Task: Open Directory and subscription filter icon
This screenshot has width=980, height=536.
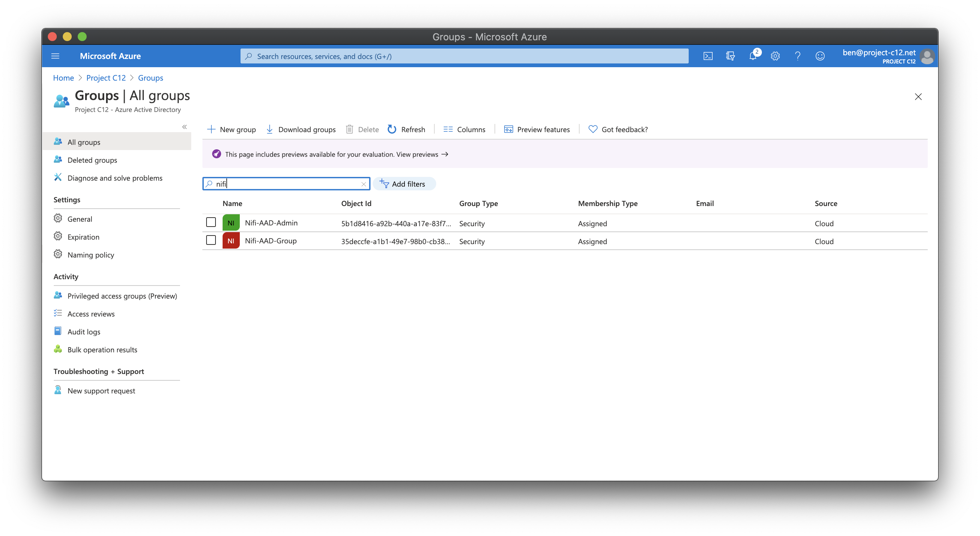Action: click(730, 56)
